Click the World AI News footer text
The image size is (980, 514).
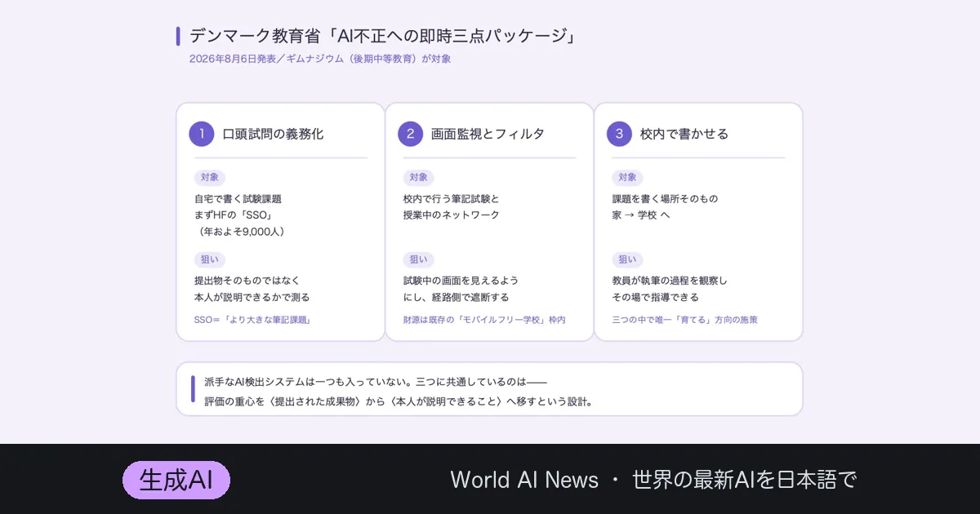[524, 480]
